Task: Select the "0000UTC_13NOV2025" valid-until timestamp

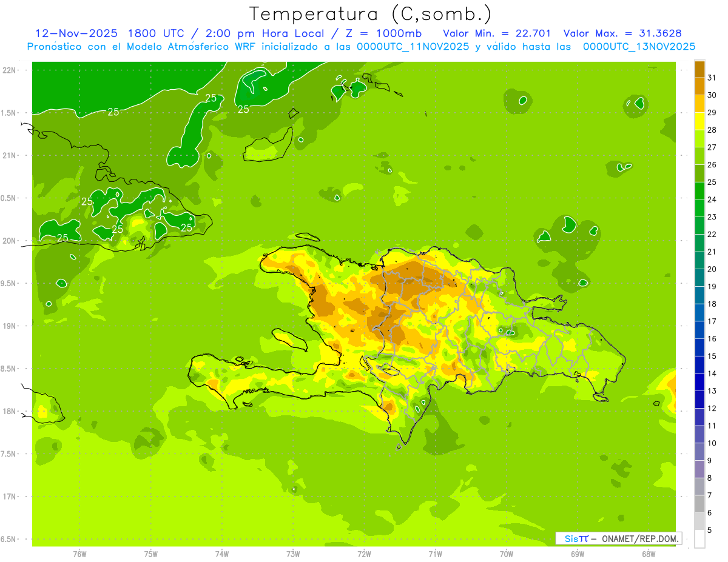Action: pos(639,47)
